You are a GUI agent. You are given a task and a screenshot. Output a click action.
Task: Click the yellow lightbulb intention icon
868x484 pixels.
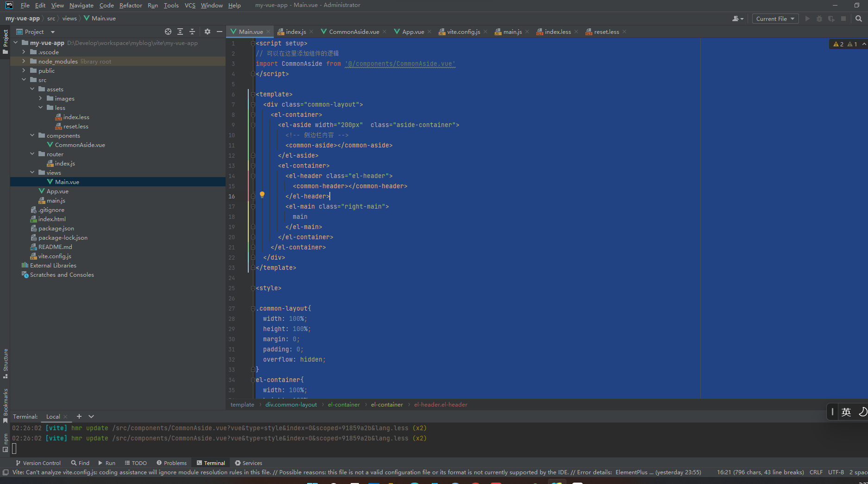pyautogui.click(x=262, y=195)
